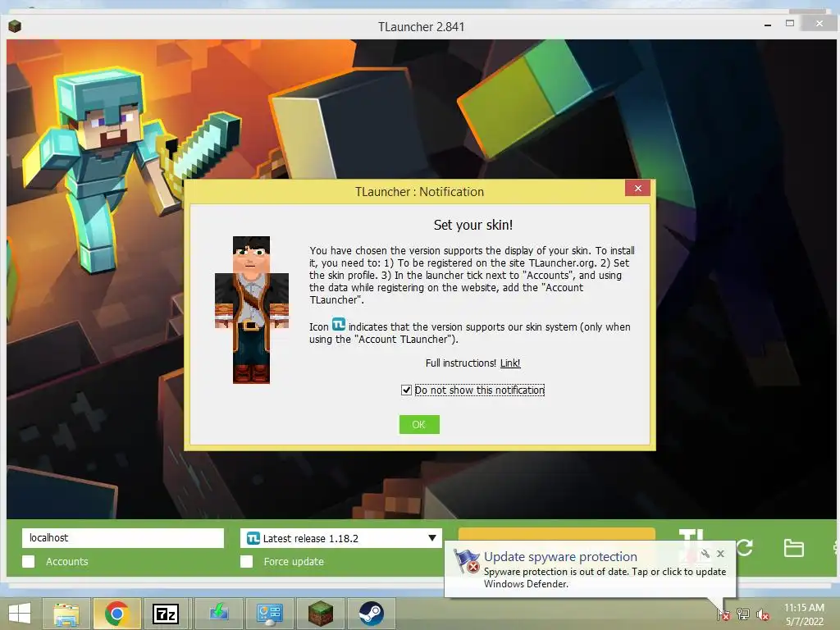Click the muted volume tray icon

(763, 614)
